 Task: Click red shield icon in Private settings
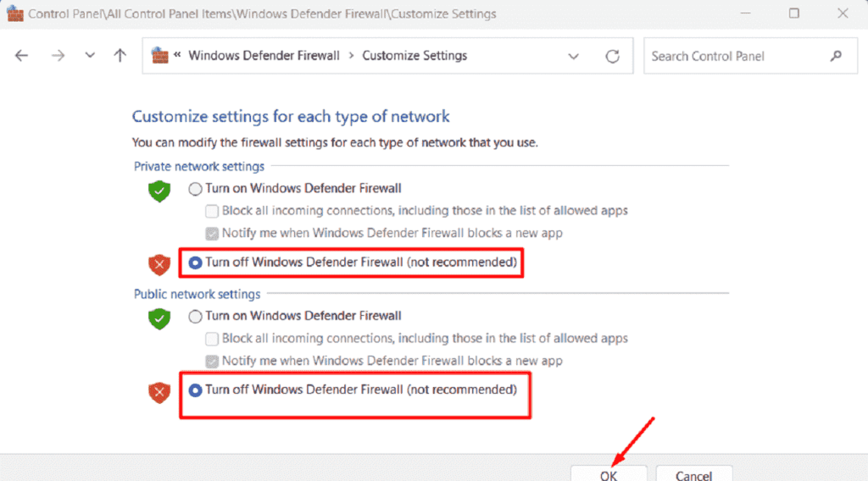click(x=159, y=265)
